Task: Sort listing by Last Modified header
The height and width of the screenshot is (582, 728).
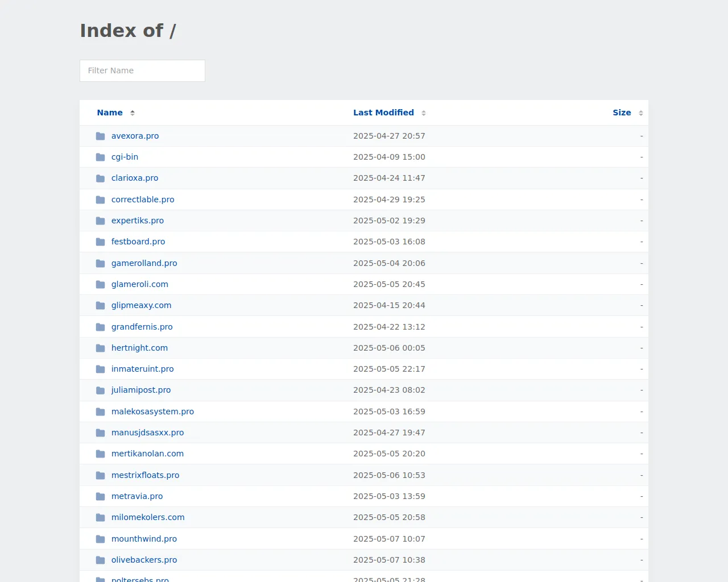Action: pos(383,113)
